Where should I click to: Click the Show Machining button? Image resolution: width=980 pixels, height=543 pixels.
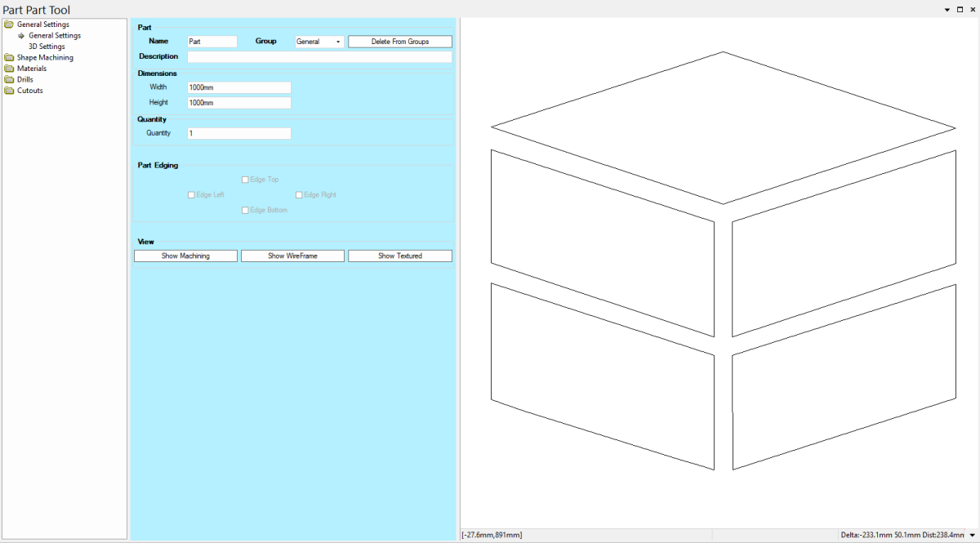pos(185,256)
